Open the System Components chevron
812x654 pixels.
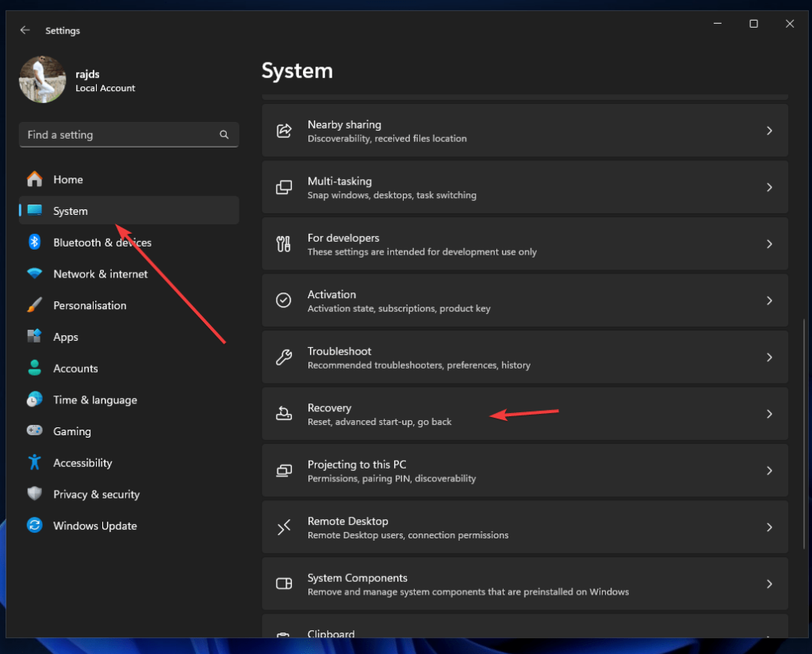point(769,583)
